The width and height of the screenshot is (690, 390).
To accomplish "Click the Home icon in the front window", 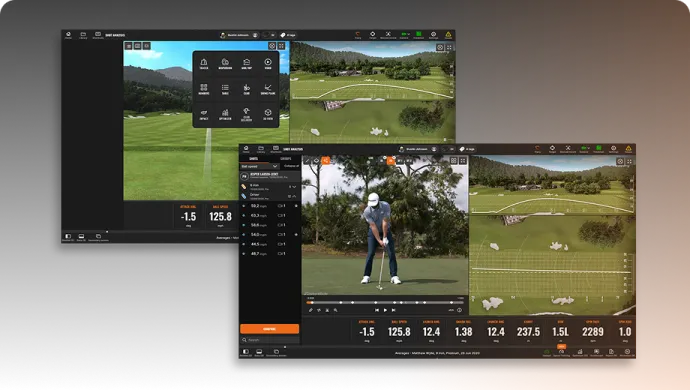I will (246, 149).
